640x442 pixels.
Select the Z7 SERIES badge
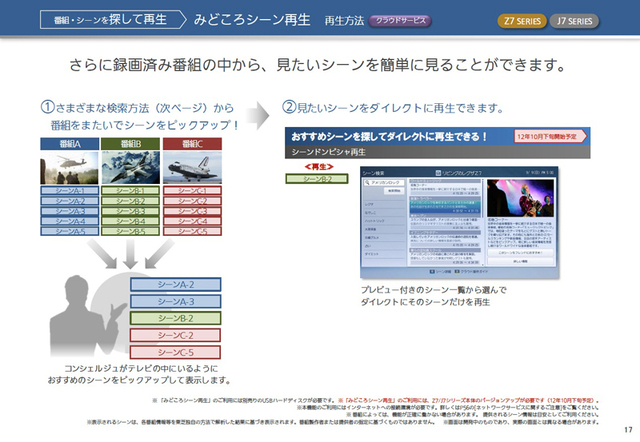(x=522, y=21)
